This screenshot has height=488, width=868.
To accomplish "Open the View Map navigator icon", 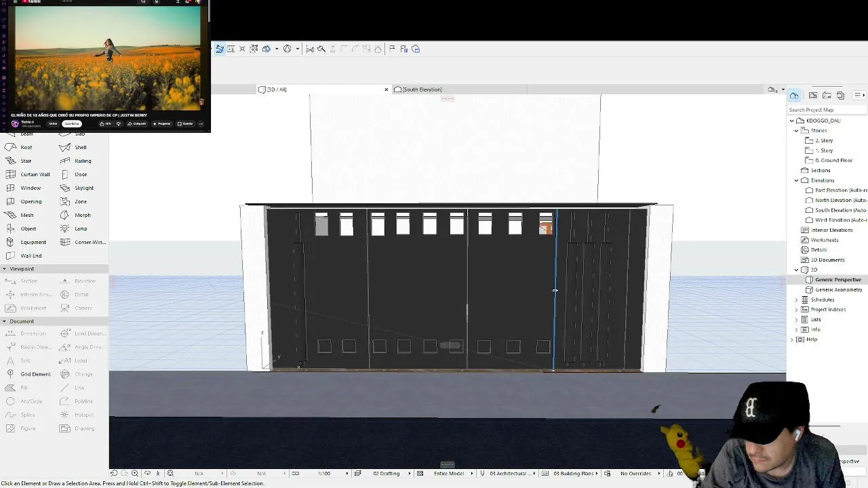I will point(813,96).
